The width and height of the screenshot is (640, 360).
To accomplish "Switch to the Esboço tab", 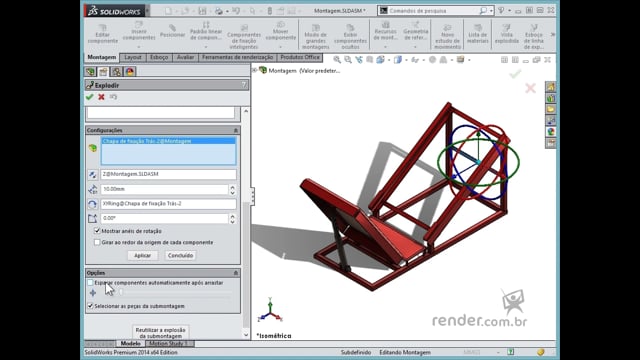I will click(159, 58).
